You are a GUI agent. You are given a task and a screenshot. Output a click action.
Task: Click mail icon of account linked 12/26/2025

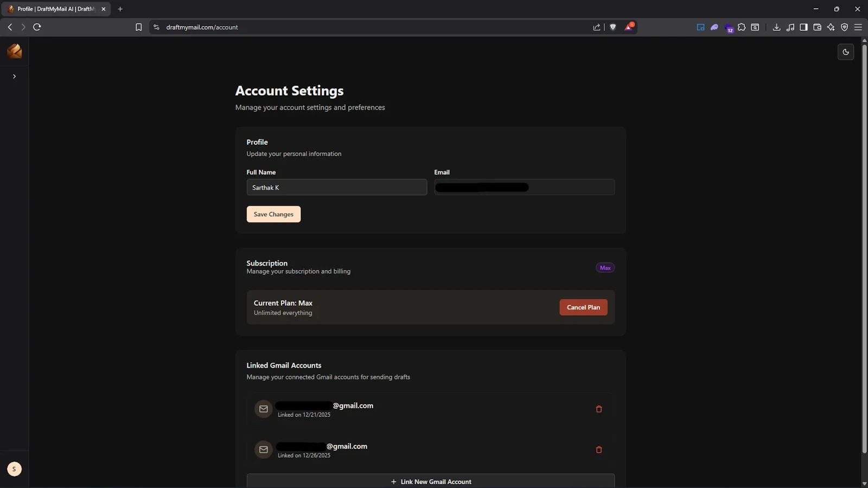pyautogui.click(x=264, y=450)
